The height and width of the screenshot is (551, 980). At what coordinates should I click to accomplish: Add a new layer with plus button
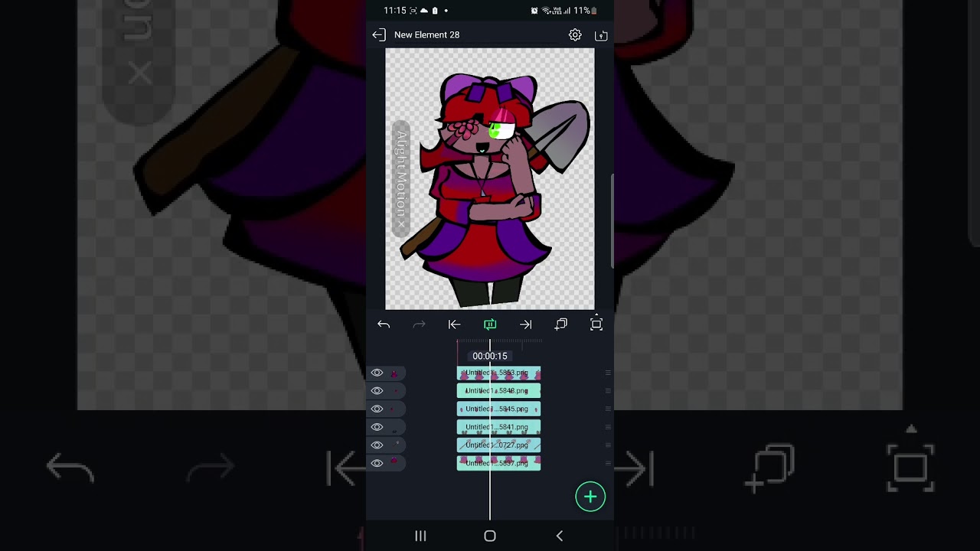[590, 497]
